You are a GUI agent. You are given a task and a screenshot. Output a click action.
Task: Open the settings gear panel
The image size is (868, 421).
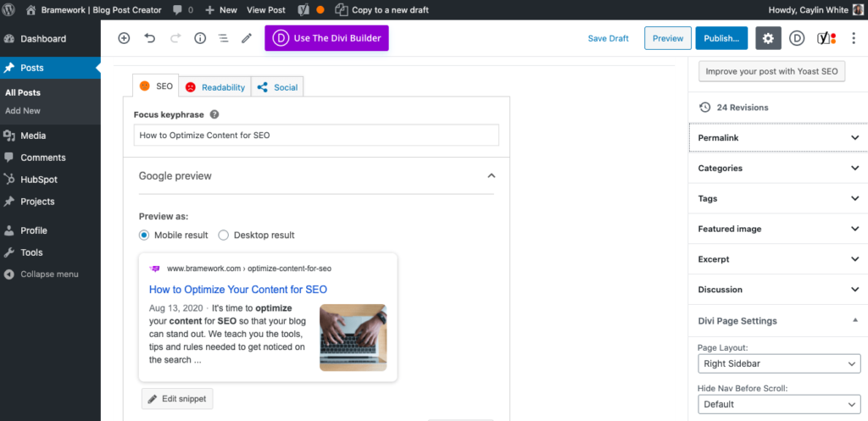pyautogui.click(x=768, y=38)
